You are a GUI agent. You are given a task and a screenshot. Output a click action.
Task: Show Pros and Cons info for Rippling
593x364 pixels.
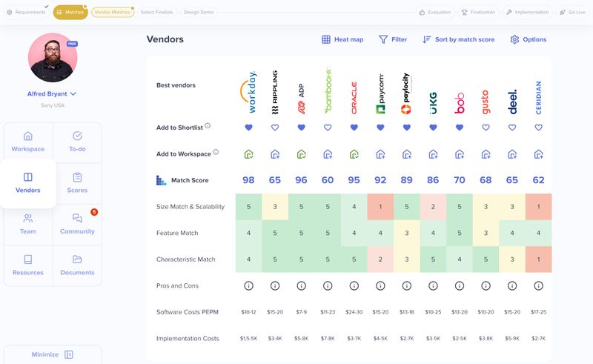275,285
